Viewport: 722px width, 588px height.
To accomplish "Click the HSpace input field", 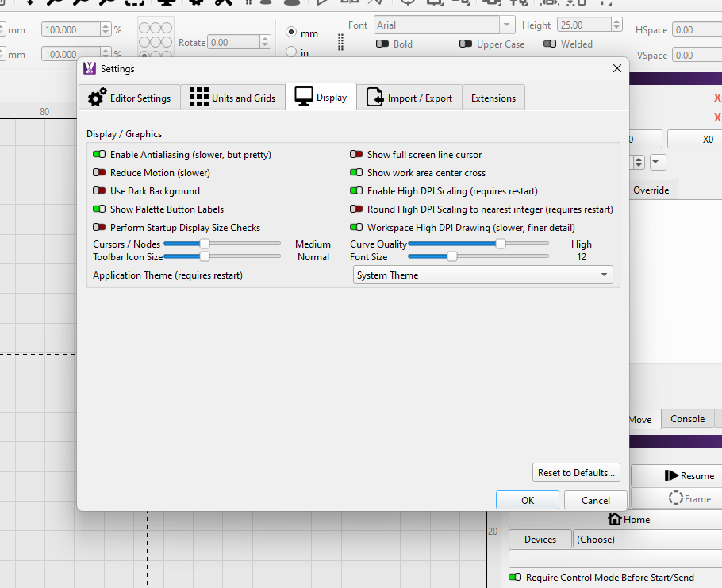I will [697, 30].
